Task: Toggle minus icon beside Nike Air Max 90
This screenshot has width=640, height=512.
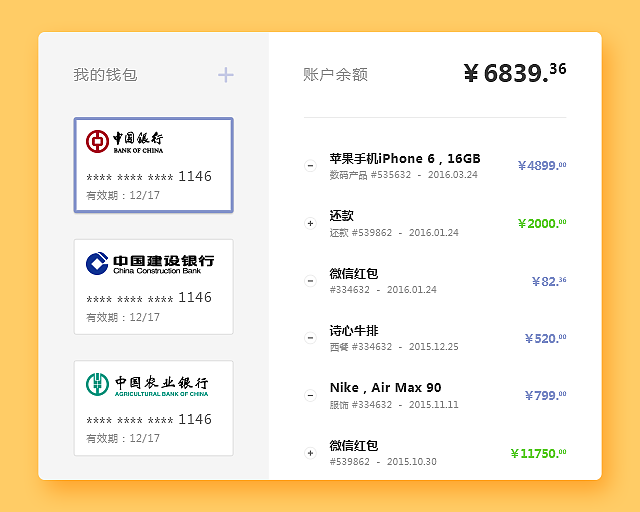Action: click(x=310, y=395)
